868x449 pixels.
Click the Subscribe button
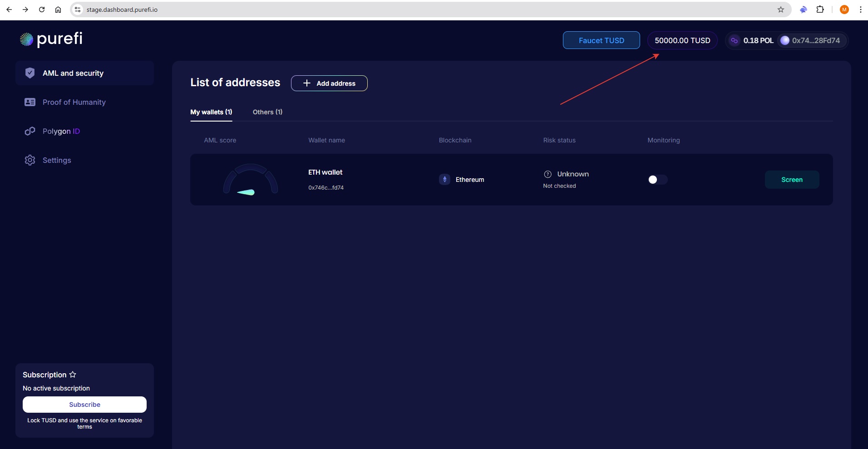(x=84, y=405)
